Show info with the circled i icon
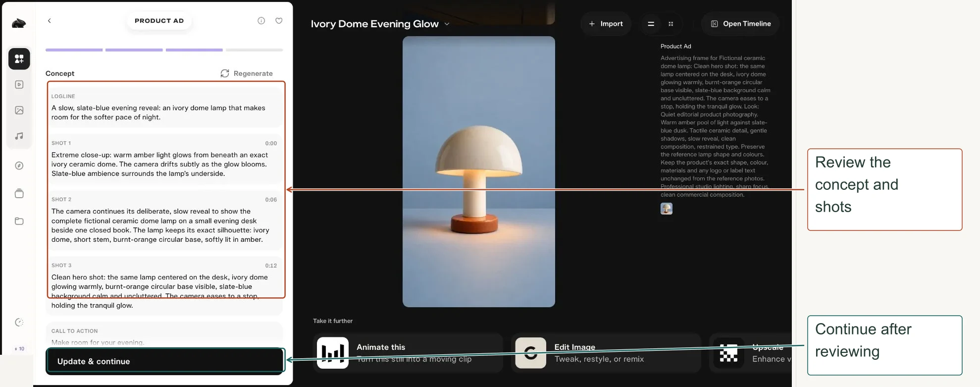The width and height of the screenshot is (980, 387). tap(261, 21)
